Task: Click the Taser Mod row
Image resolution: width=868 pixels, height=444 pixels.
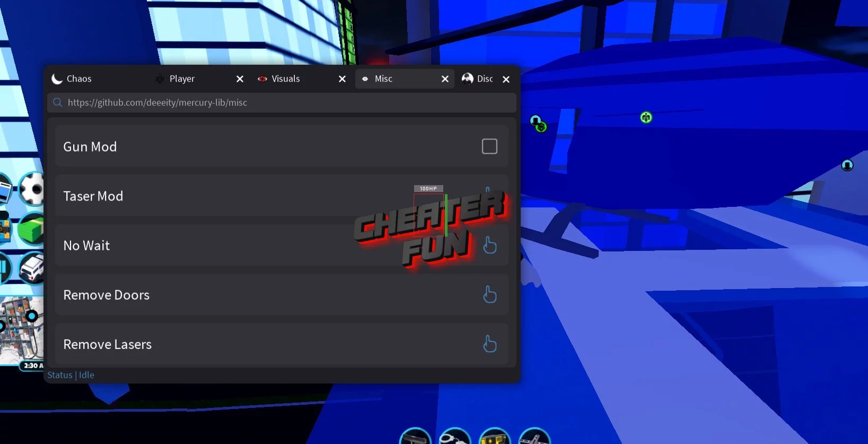Action: pos(282,196)
